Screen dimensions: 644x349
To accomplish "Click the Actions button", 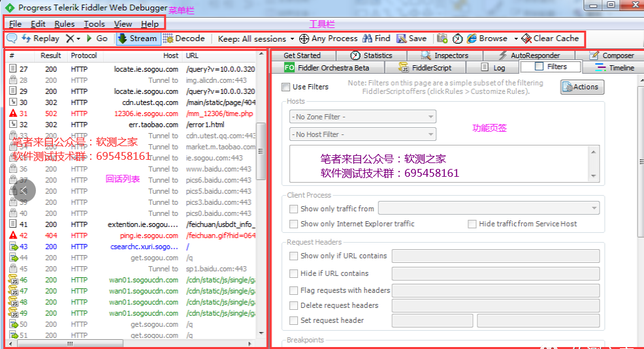I will (582, 87).
